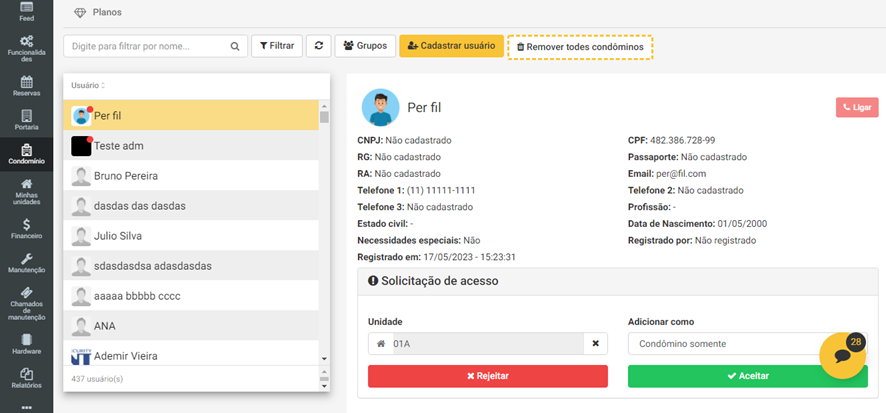Click the 437 usuário(s) count
This screenshot has height=413, width=886.
pos(97,379)
